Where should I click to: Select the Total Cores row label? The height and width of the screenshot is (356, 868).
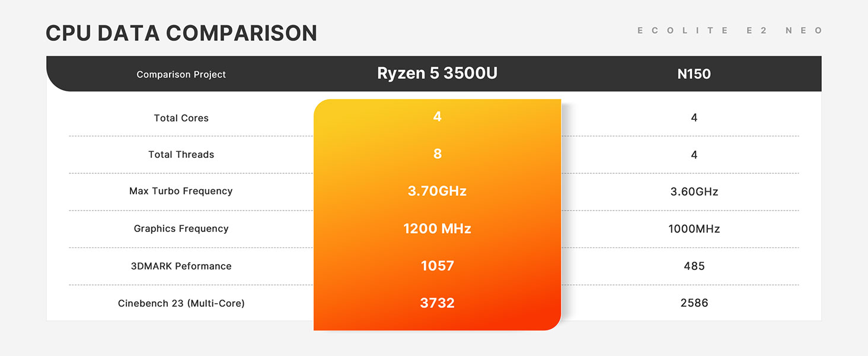click(181, 118)
